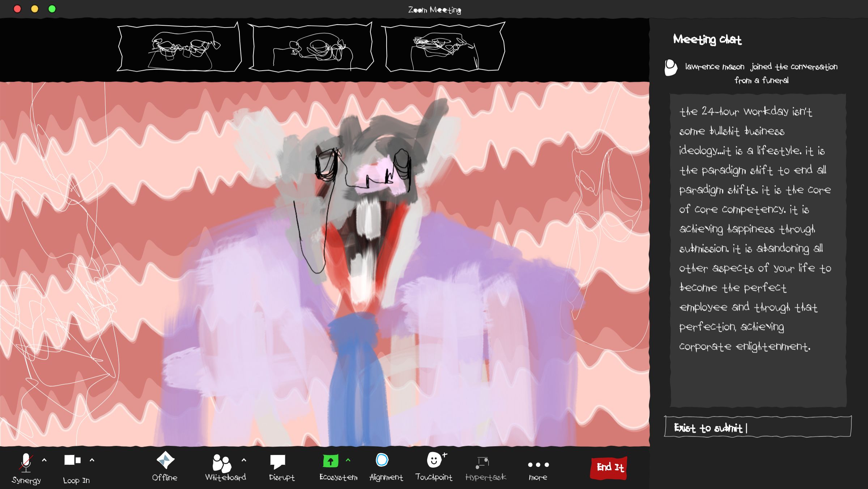Open the more three-dots menu
The height and width of the screenshot is (489, 868).
pos(538,465)
